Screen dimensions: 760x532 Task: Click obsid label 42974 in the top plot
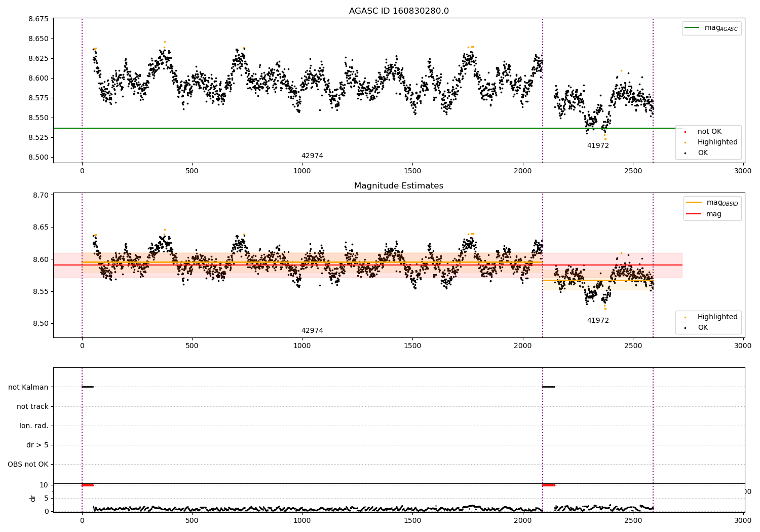point(312,156)
